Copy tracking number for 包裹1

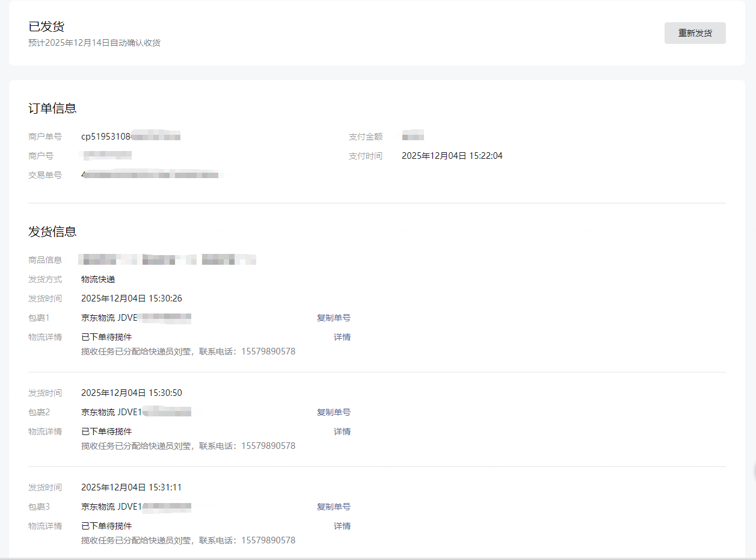pos(333,318)
